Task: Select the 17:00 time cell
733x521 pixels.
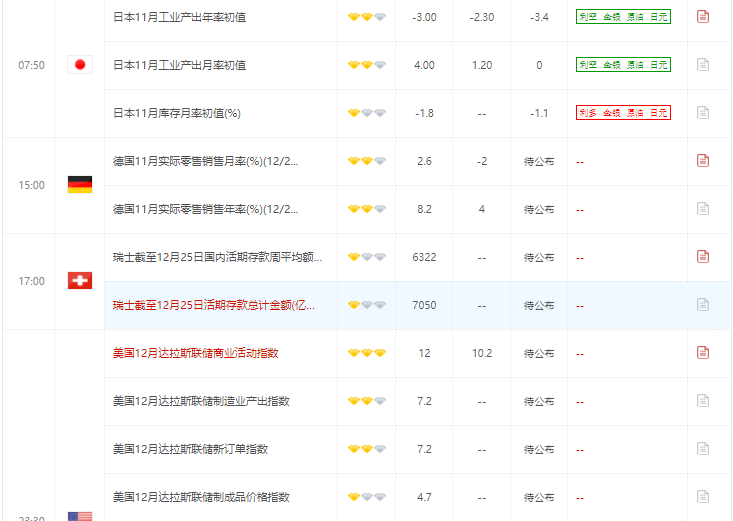Action: pyautogui.click(x=31, y=281)
